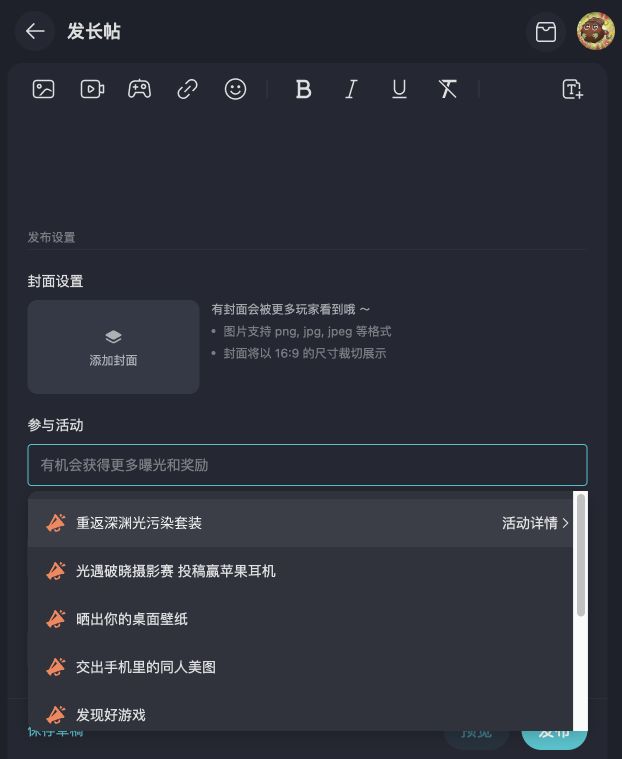The width and height of the screenshot is (622, 759).
Task: Click the back arrow button
Action: [35, 32]
